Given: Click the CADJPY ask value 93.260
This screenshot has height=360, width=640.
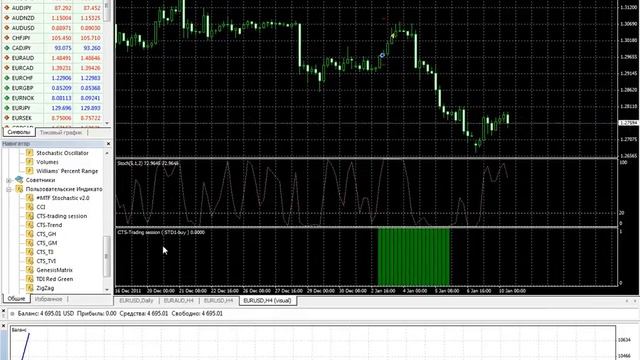Looking at the screenshot, I should [x=92, y=48].
